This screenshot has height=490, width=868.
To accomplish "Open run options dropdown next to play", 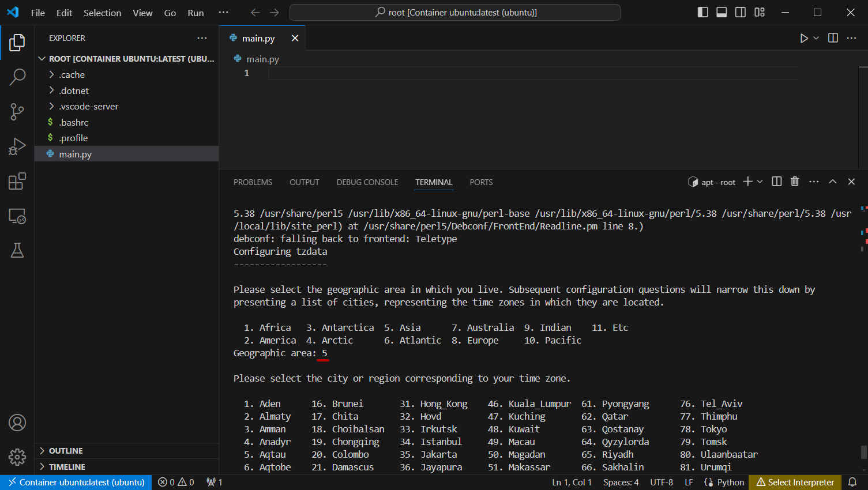I will pos(816,38).
